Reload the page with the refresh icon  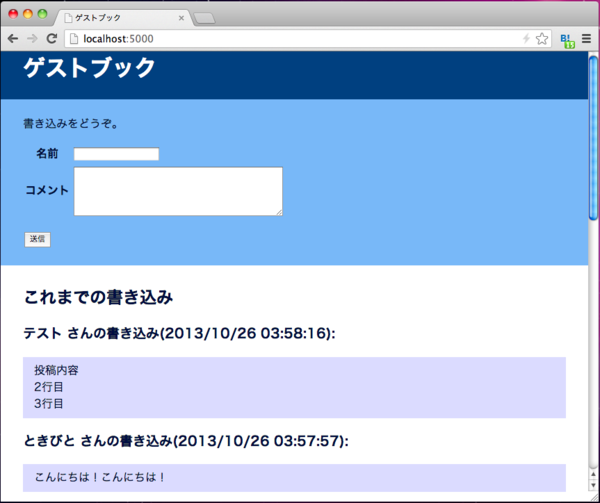click(52, 38)
